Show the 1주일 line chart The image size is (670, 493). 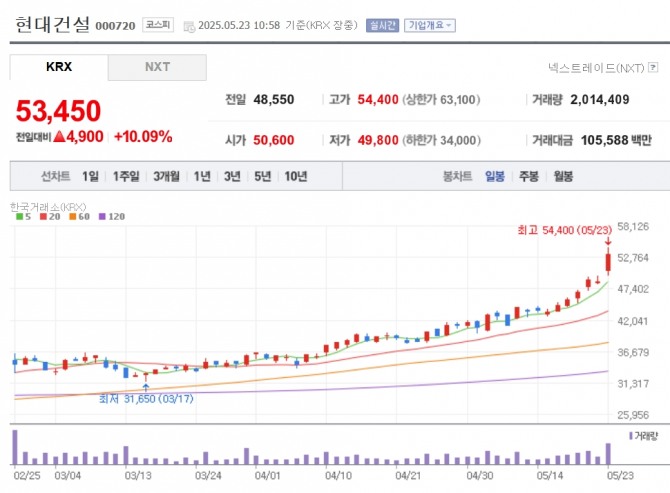click(x=126, y=176)
